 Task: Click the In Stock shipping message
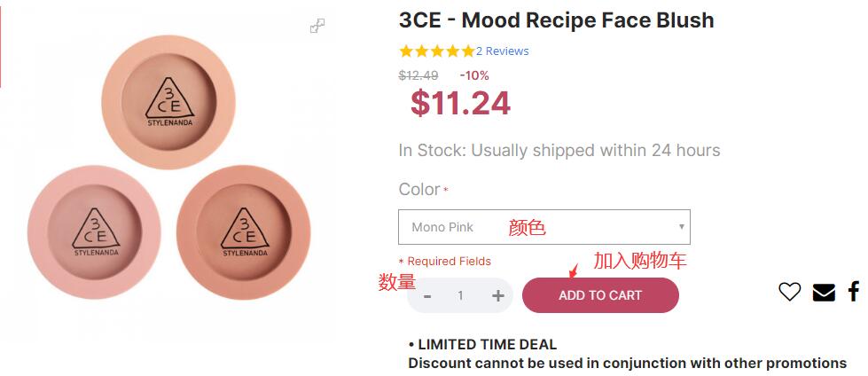point(559,151)
